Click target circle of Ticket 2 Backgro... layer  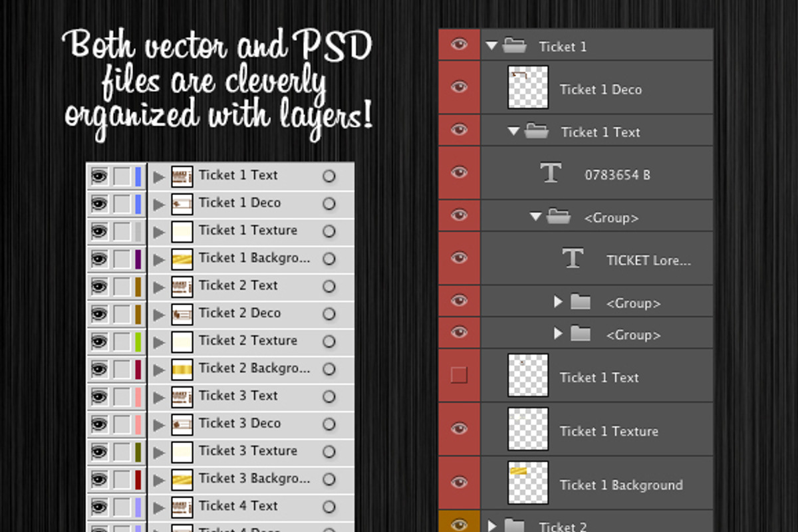click(x=329, y=369)
